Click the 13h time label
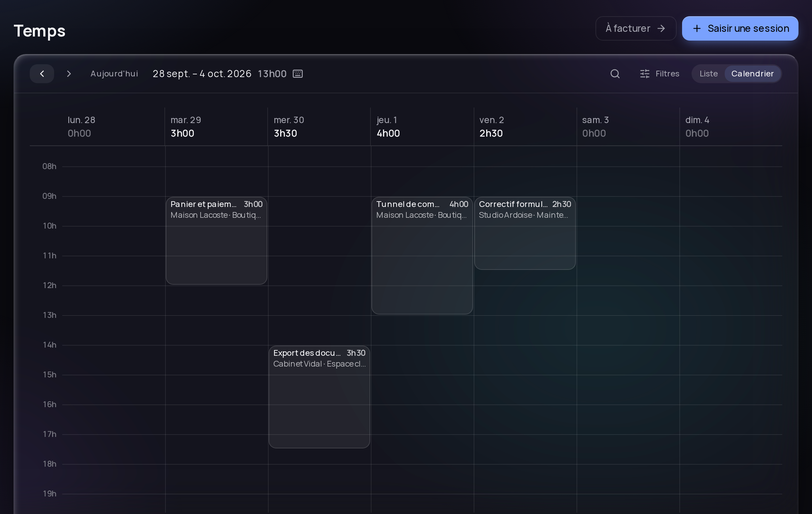The width and height of the screenshot is (812, 514). (49, 315)
